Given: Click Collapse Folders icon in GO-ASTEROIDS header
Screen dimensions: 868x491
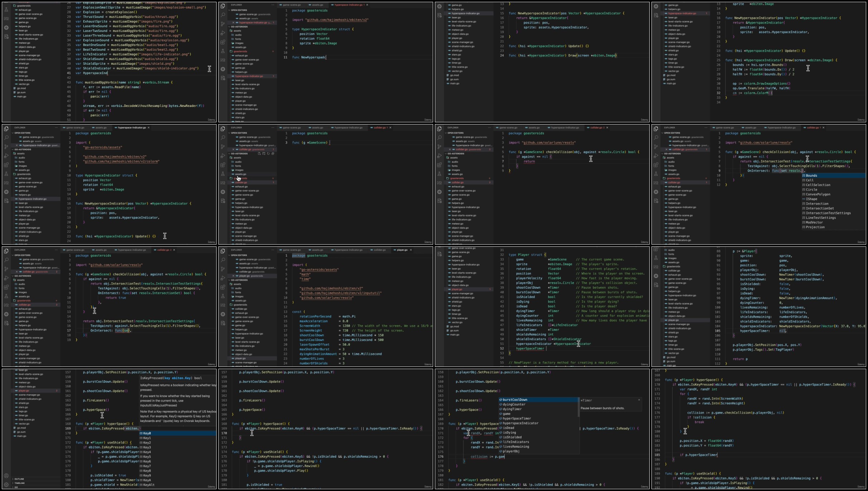Looking at the screenshot, I should (x=273, y=154).
